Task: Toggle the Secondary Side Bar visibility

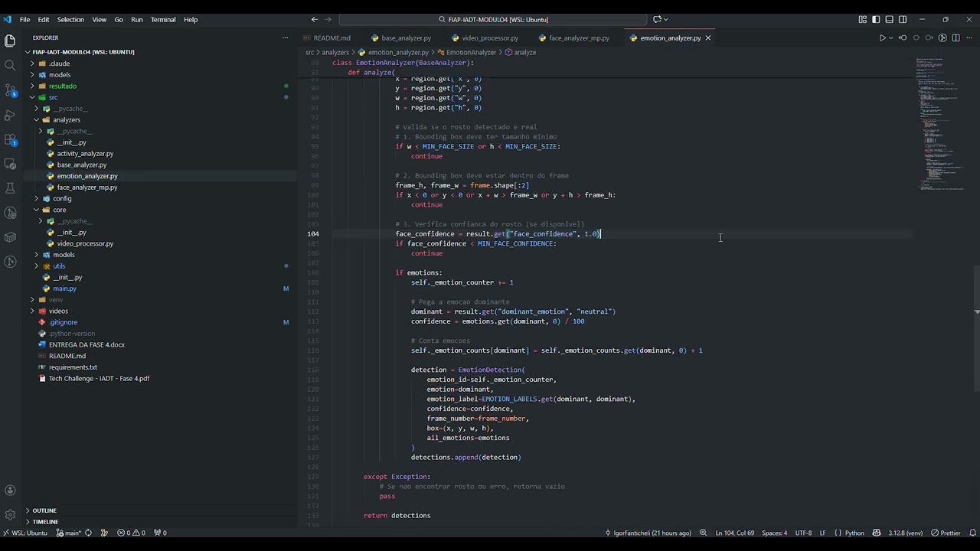Action: tap(903, 19)
